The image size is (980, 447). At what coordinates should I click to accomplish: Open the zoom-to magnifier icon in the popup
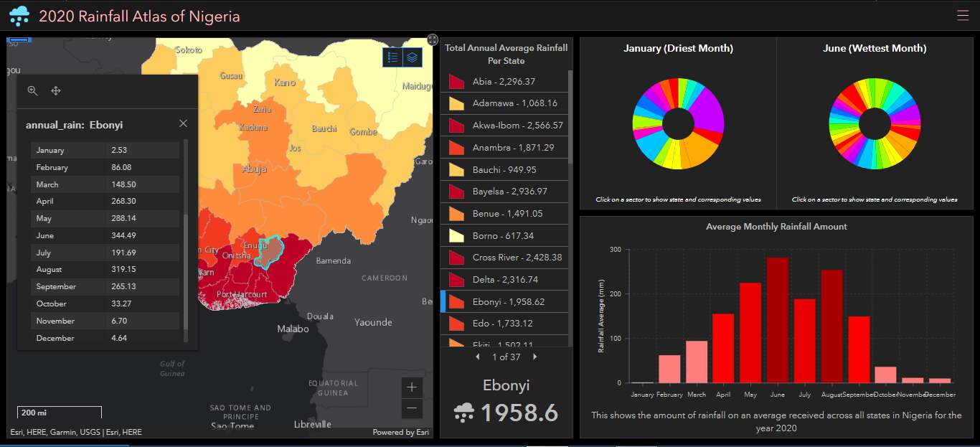(32, 90)
